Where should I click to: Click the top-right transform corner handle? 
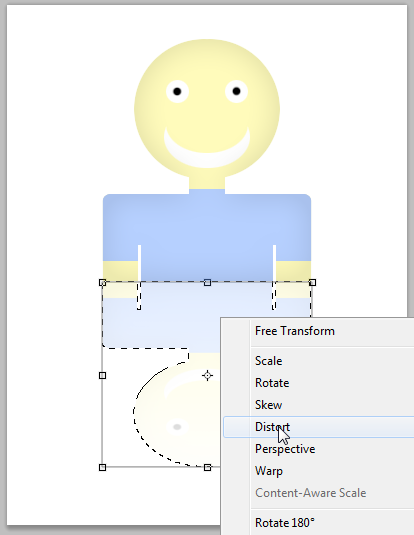[312, 283]
